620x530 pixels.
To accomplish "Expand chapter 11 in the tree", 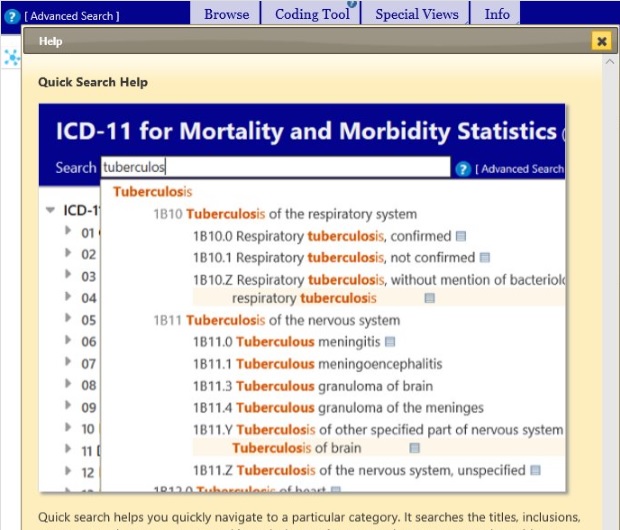I will click(x=68, y=449).
